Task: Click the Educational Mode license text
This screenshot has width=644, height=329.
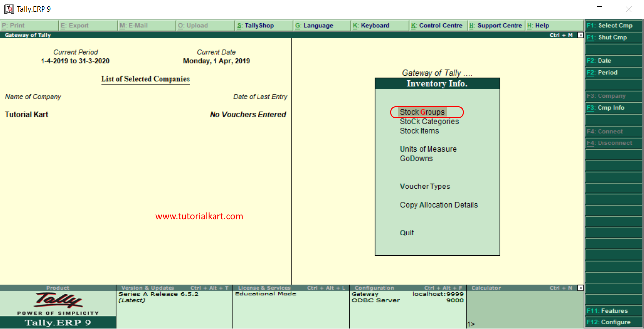Action: 265,294
